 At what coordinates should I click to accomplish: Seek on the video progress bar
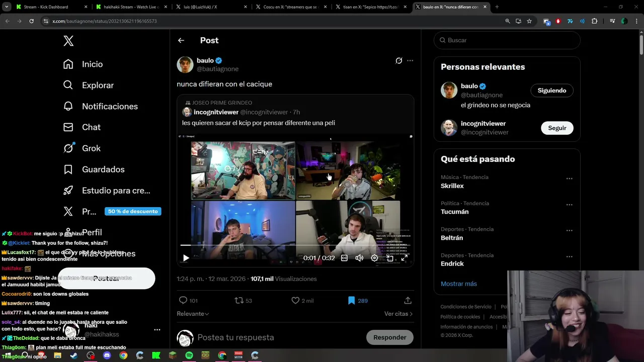(x=295, y=245)
